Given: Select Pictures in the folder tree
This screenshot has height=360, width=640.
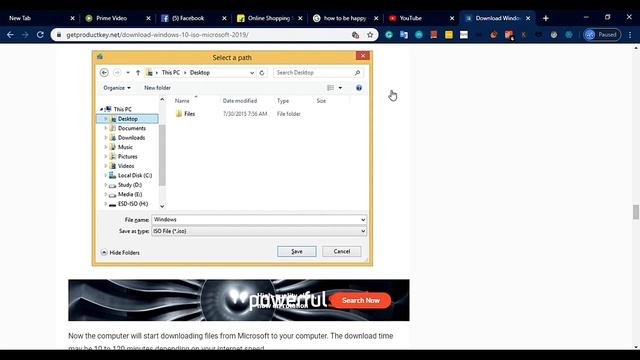Looking at the screenshot, I should point(127,156).
